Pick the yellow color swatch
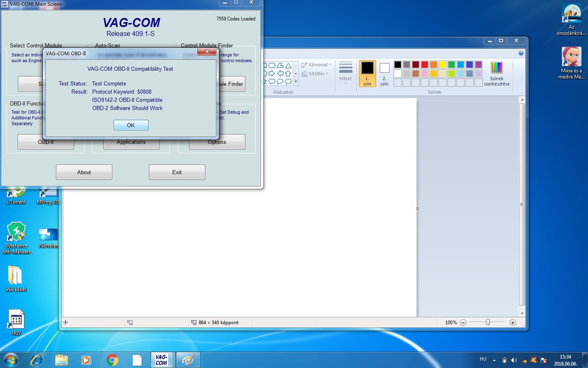Viewport: 588px width, 368px height. click(442, 65)
